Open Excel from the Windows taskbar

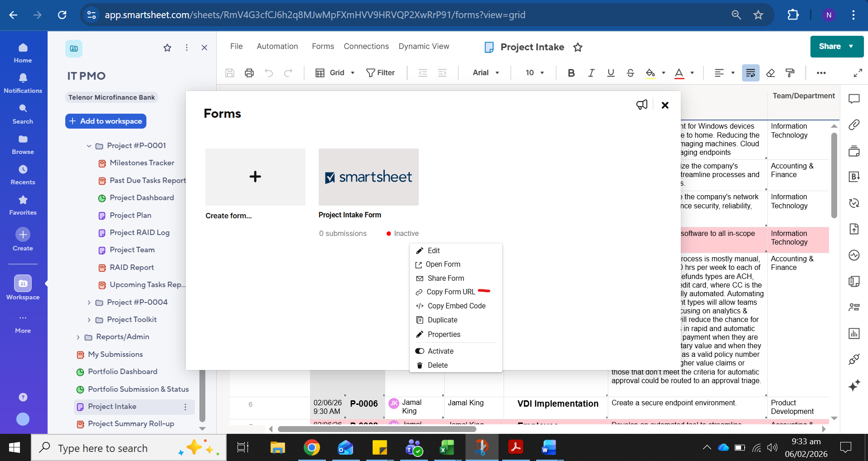(447, 448)
